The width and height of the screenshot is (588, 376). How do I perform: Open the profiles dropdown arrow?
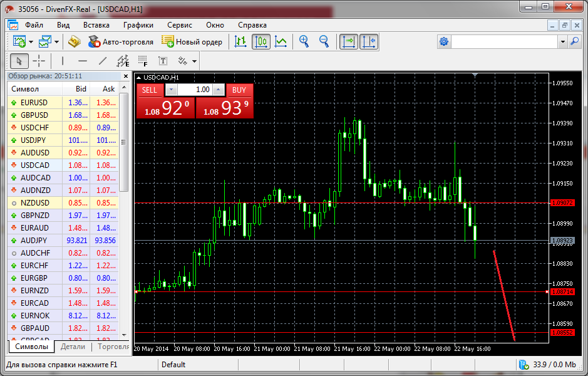[56, 42]
